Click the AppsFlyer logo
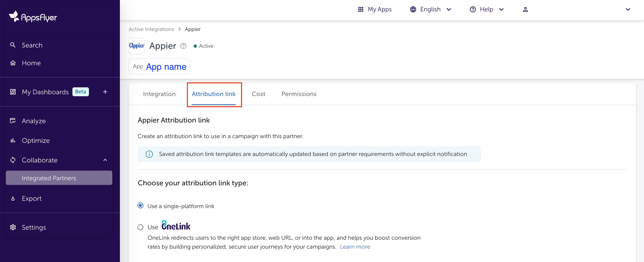The width and height of the screenshot is (644, 262). point(33,17)
